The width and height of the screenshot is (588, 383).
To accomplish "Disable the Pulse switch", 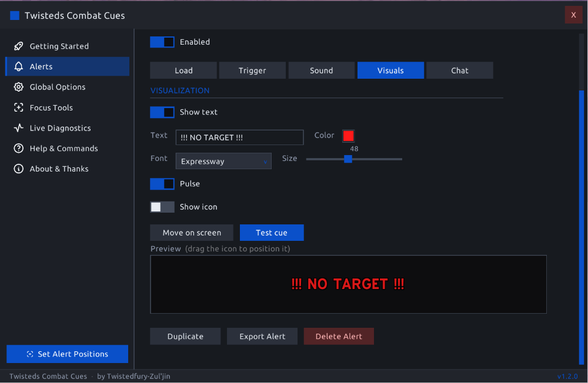I will pos(162,184).
